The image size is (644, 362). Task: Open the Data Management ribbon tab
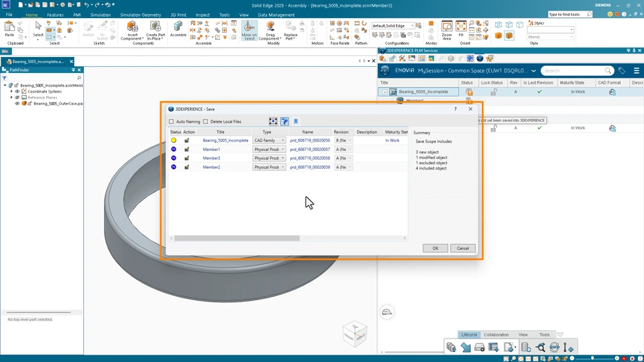click(x=276, y=15)
